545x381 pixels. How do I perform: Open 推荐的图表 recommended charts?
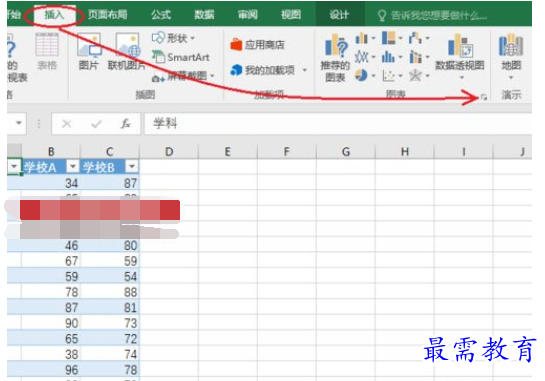click(x=335, y=58)
